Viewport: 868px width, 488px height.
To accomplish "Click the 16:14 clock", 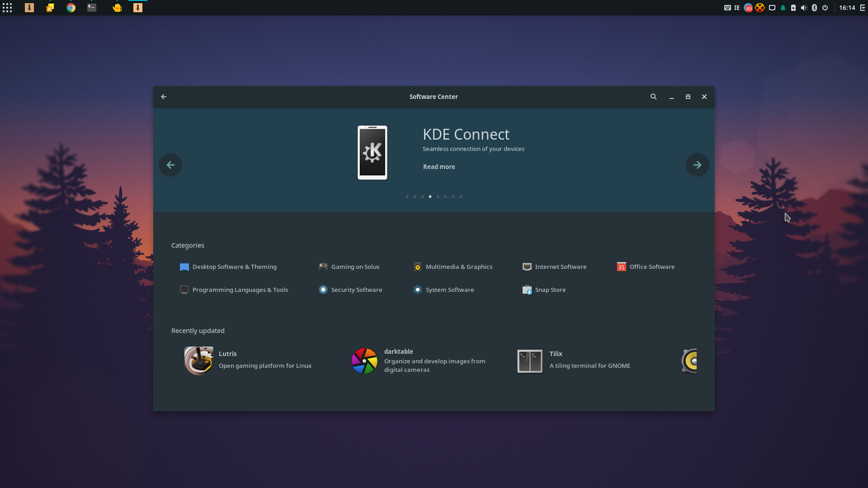I will tap(847, 8).
